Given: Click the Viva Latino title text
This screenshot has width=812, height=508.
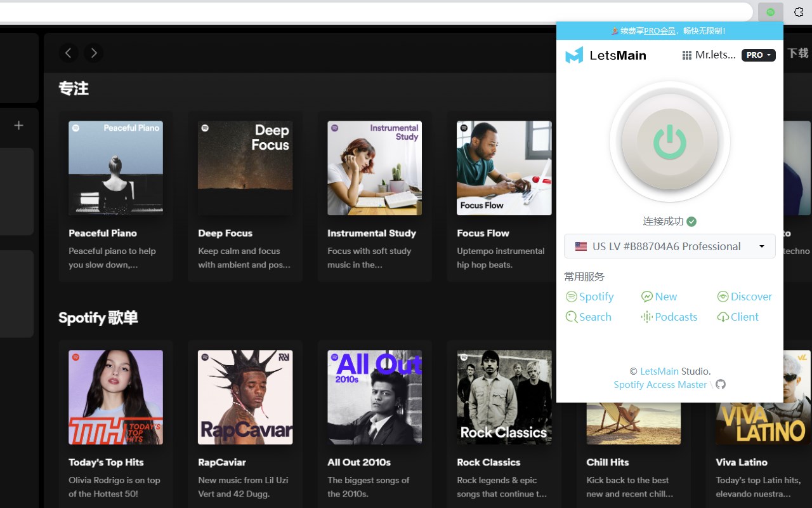Looking at the screenshot, I should [742, 462].
